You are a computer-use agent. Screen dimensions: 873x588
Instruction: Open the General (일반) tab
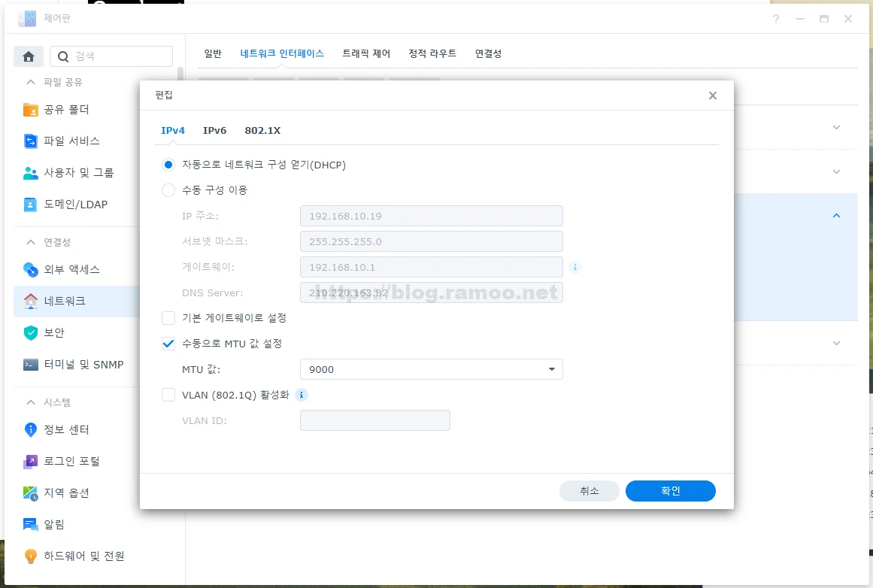(213, 53)
